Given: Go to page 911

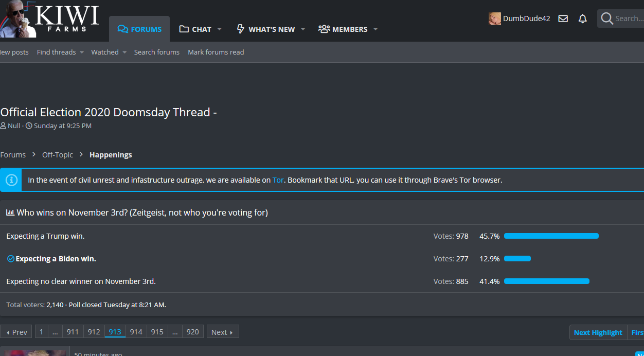Looking at the screenshot, I should 73,332.
